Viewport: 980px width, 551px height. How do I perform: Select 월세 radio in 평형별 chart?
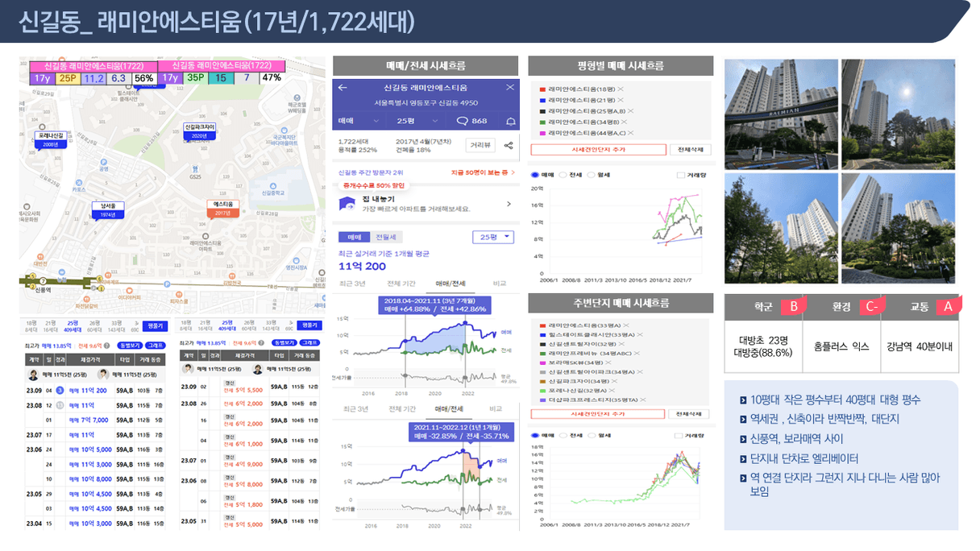pos(592,174)
